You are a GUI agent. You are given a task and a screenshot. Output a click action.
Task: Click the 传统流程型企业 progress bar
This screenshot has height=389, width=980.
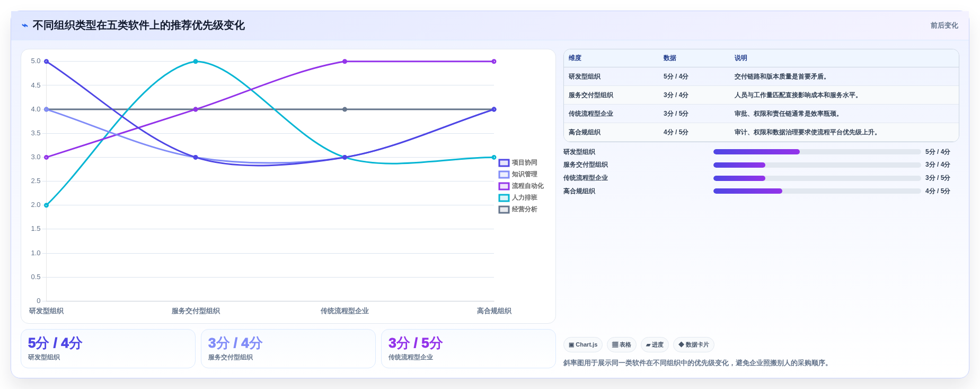pyautogui.click(x=817, y=178)
